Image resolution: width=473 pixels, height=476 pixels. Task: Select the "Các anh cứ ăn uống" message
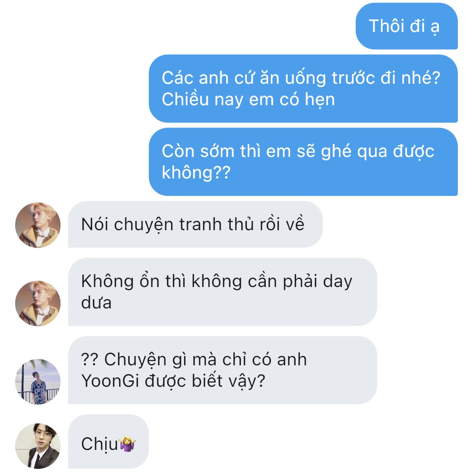coord(303,88)
